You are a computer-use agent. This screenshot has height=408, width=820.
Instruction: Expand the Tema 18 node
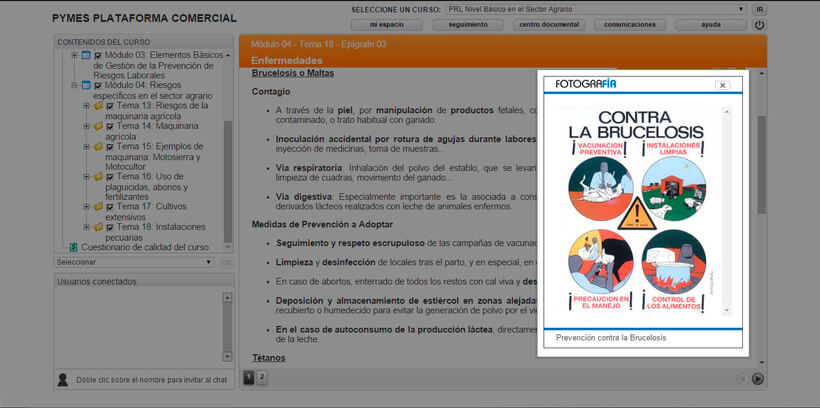tap(86, 227)
